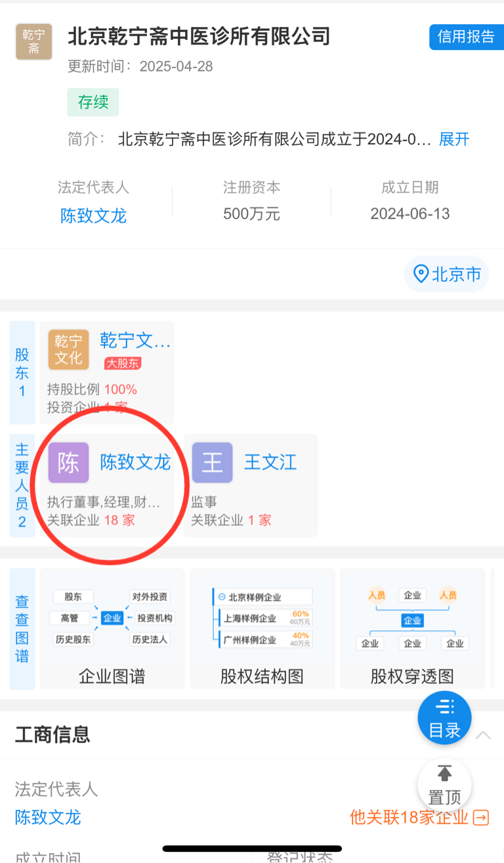
Task: View 陈致文龙's 关联企业 18 家
Action: click(91, 520)
